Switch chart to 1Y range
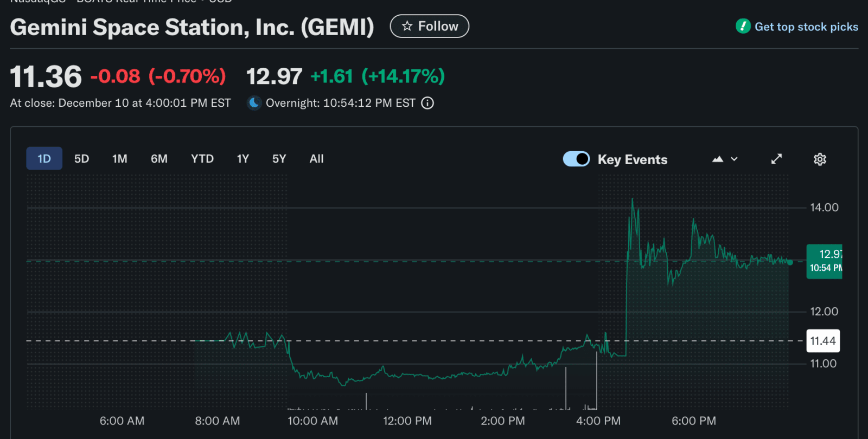The width and height of the screenshot is (868, 439). point(242,159)
